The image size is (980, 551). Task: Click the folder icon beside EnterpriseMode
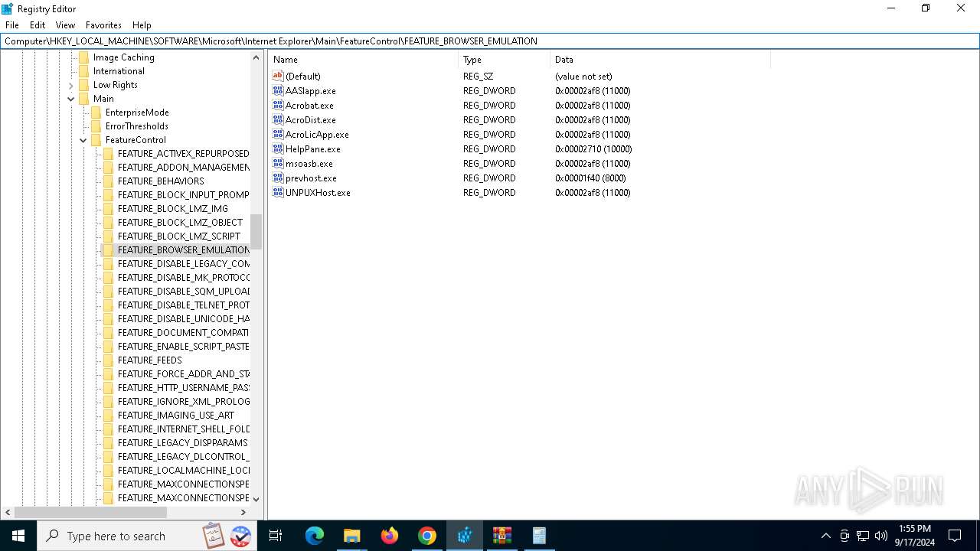(x=96, y=112)
